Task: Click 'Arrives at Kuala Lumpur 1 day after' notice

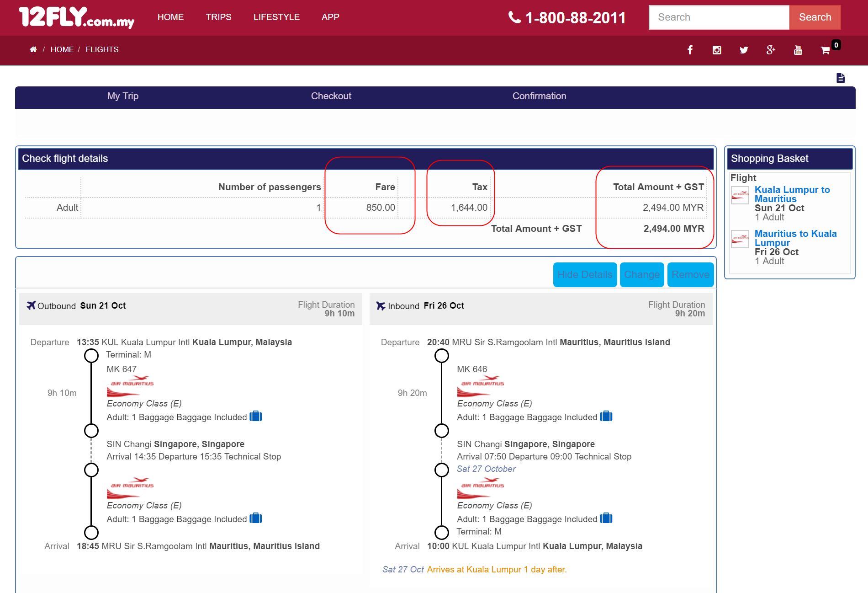Action: click(497, 570)
